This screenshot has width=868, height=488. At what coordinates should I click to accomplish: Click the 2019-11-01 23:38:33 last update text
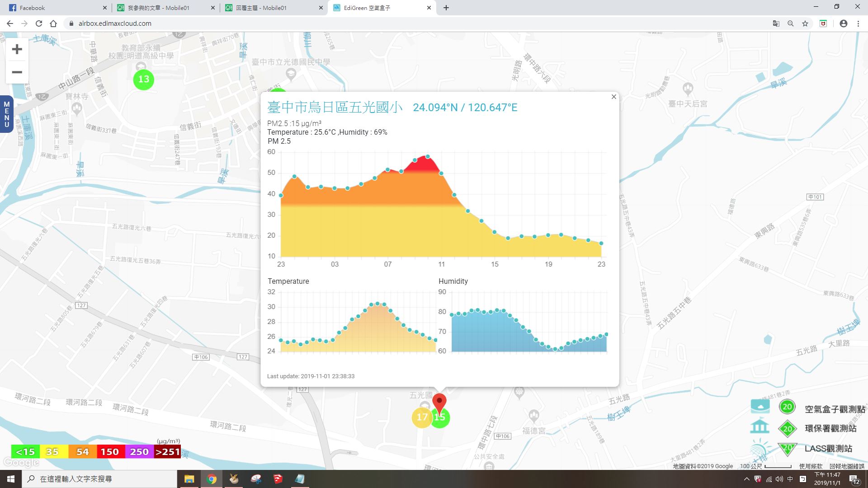(327, 376)
